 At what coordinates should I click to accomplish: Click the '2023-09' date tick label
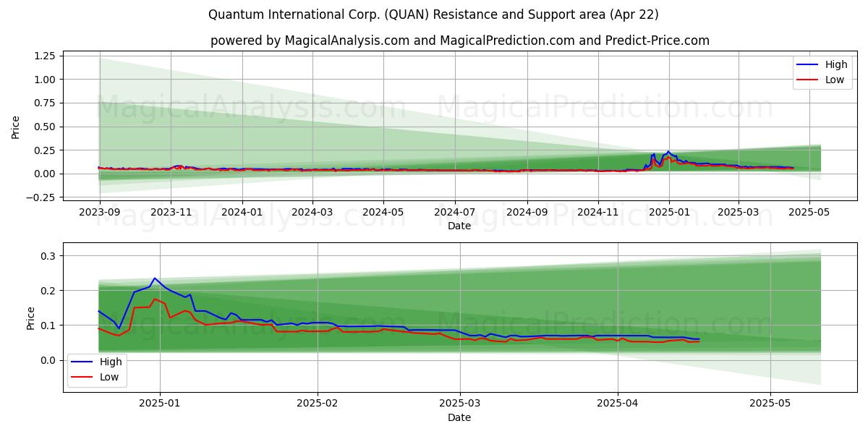click(100, 211)
